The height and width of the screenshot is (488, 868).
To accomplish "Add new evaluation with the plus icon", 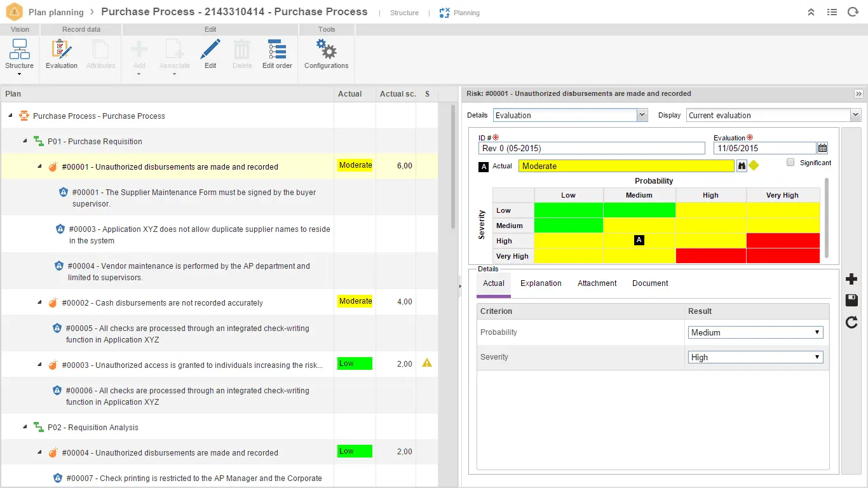I will [851, 279].
